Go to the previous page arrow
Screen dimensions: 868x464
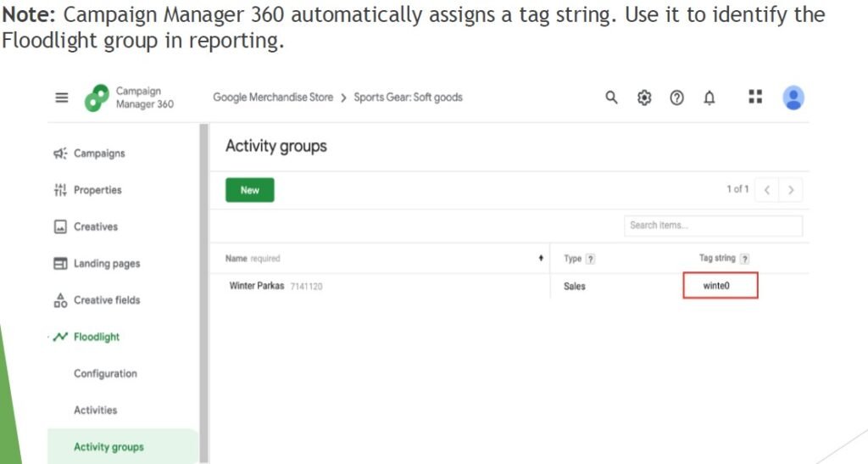[766, 190]
